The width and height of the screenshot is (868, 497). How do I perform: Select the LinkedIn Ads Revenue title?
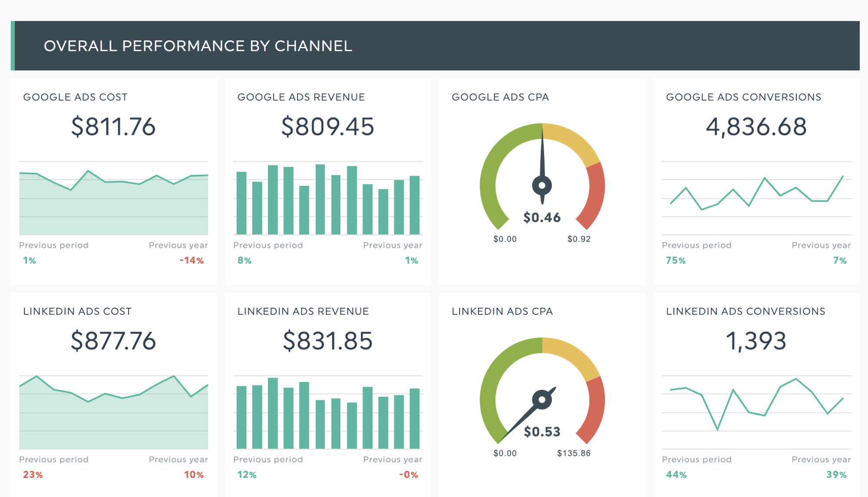pyautogui.click(x=303, y=311)
